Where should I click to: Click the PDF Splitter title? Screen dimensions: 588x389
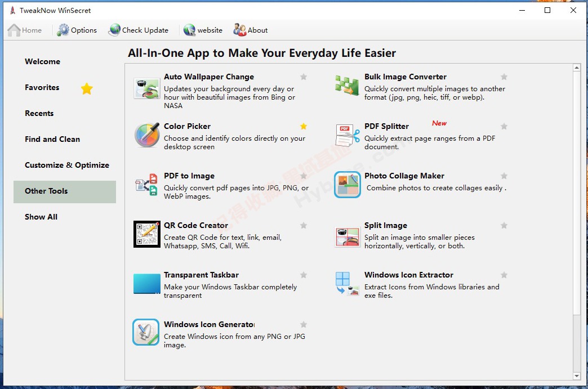pyautogui.click(x=386, y=126)
